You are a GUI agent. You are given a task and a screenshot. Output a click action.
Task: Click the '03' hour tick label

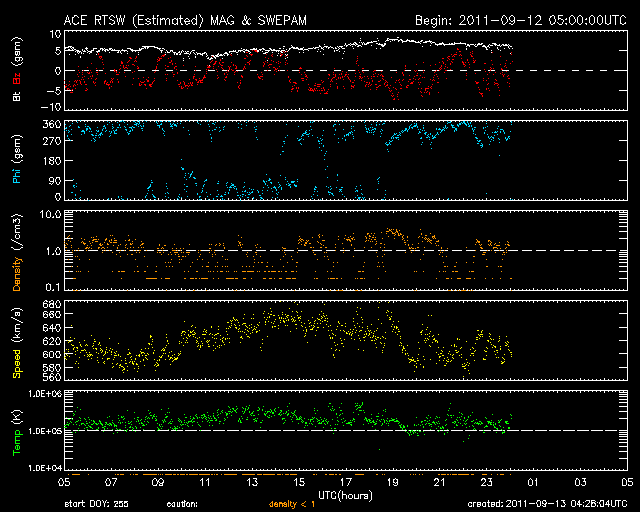[580, 483]
